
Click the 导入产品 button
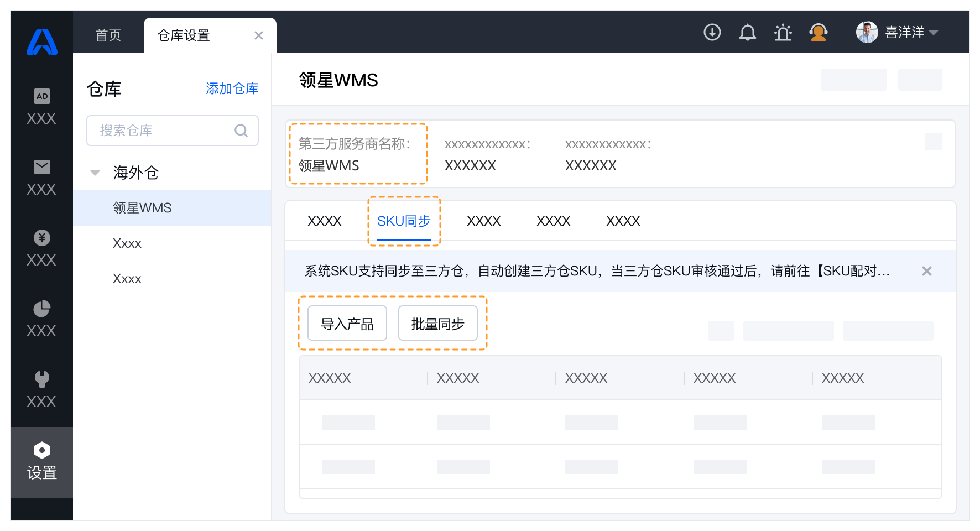coord(347,322)
